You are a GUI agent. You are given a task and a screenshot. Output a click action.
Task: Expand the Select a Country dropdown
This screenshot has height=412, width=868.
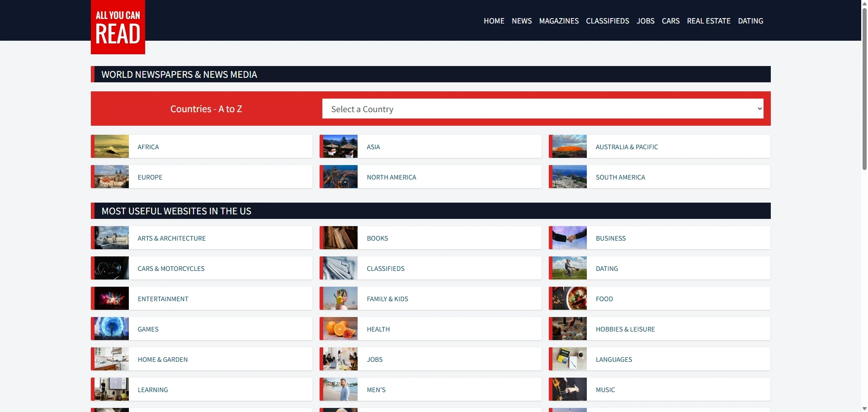pos(542,109)
